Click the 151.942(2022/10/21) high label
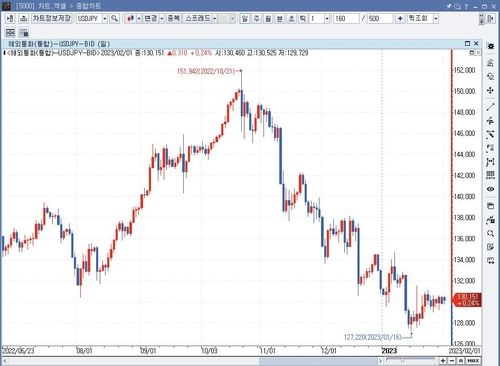 [x=206, y=71]
